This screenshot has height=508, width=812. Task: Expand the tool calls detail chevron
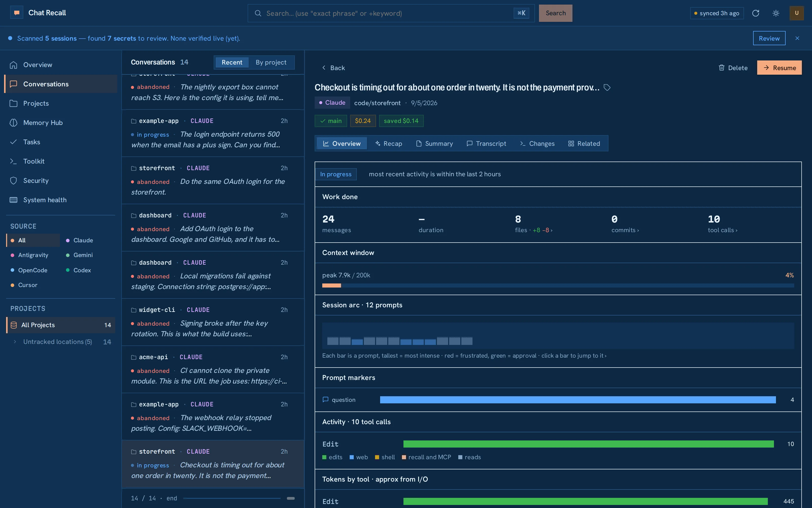pyautogui.click(x=723, y=230)
